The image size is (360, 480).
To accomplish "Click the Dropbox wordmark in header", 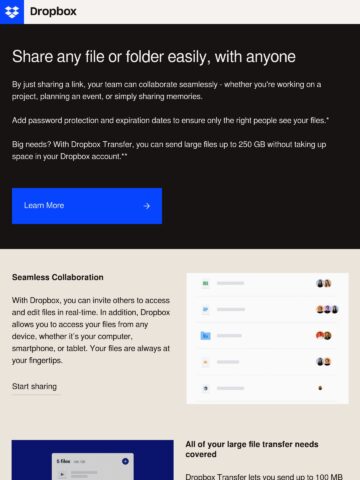I will pyautogui.click(x=53, y=12).
